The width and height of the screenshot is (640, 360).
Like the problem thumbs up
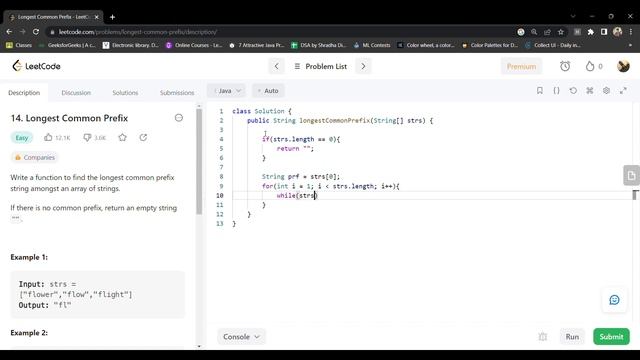[x=48, y=138]
